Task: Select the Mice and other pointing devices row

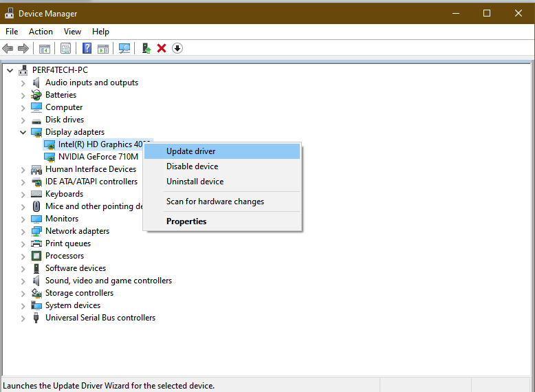Action: pyautogui.click(x=94, y=206)
